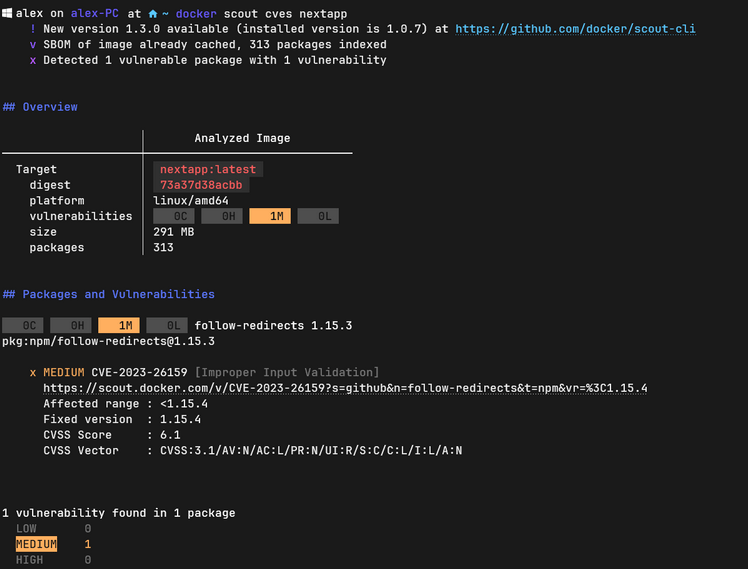
Task: Click the CVSS Vector string
Action: (x=311, y=451)
